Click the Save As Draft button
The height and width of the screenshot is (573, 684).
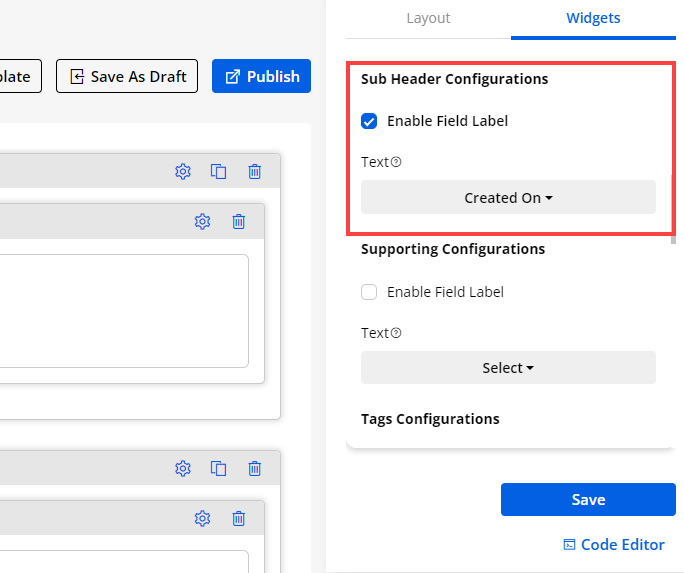tap(127, 76)
